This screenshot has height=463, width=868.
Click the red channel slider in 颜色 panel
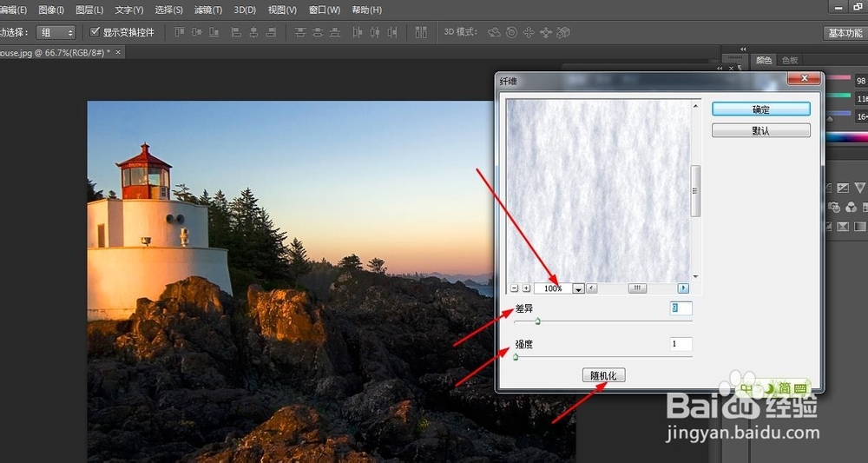(838, 77)
